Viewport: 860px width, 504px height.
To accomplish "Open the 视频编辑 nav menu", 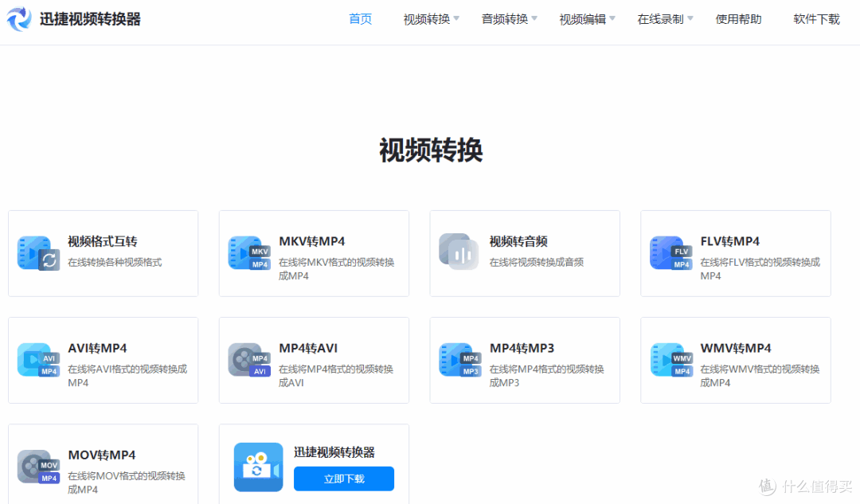I will (x=582, y=19).
